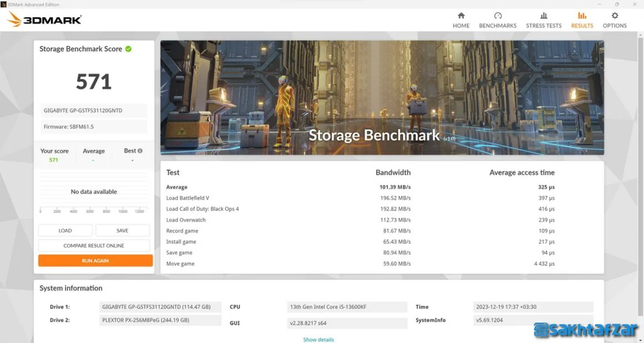644x343 pixels.
Task: Switch to OPTIONS tab label
Action: point(615,26)
